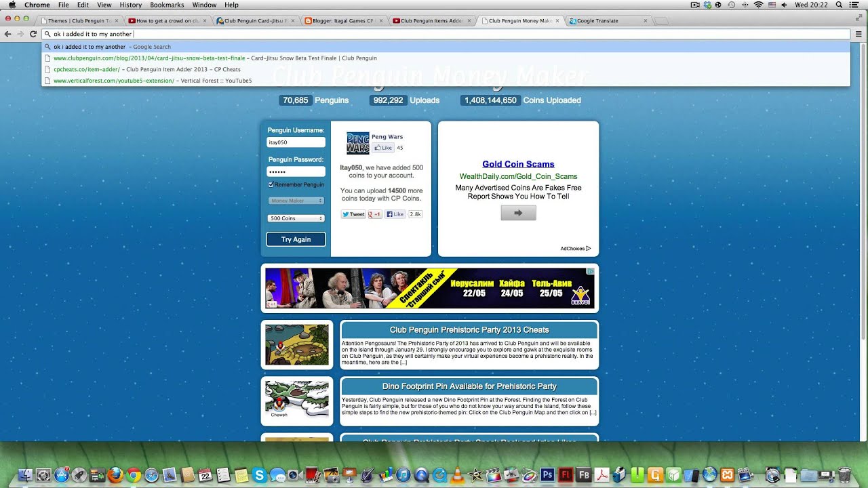Viewport: 868px width, 488px height.
Task: Click the Tweet button
Action: click(x=353, y=214)
